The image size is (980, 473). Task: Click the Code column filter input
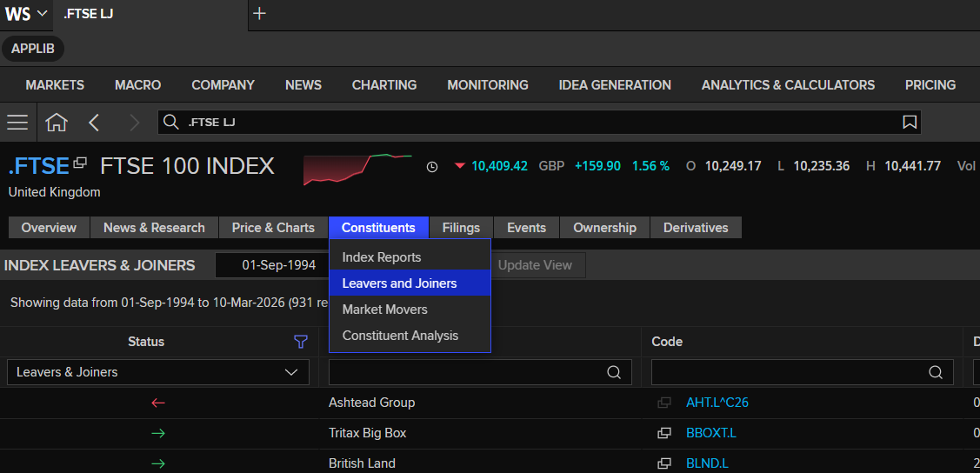click(803, 372)
